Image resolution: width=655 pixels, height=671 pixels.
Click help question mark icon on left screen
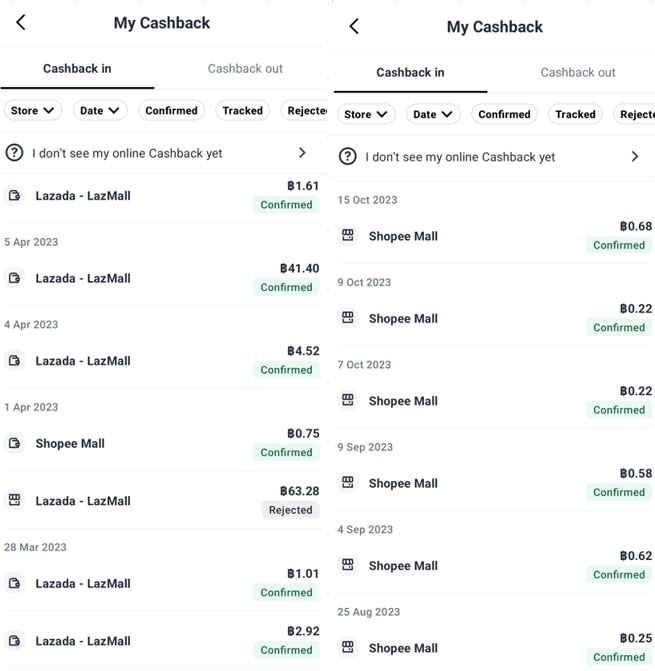pos(14,153)
